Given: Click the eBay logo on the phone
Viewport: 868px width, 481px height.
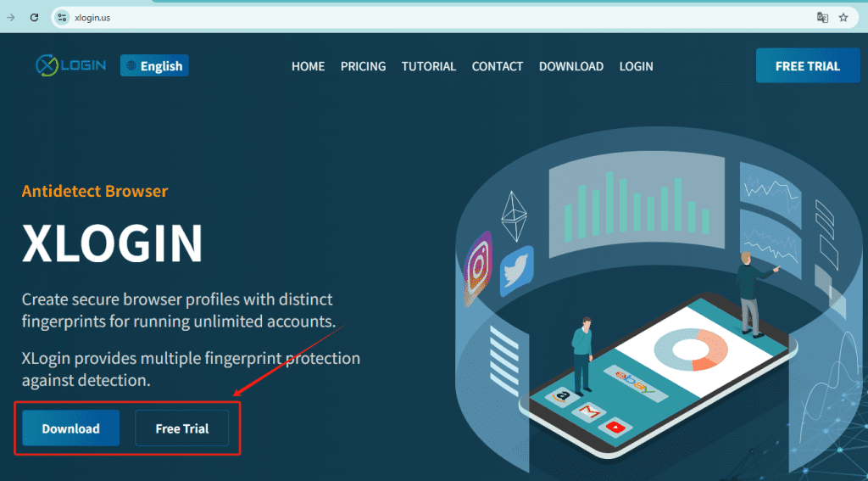Looking at the screenshot, I should (637, 383).
